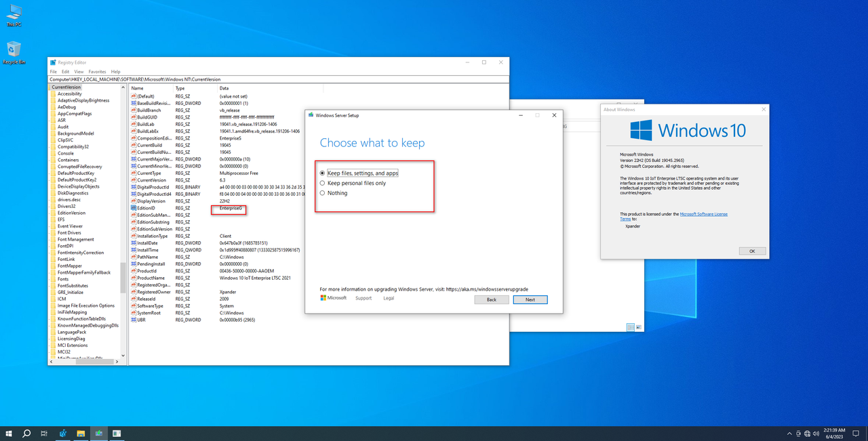Click the registry path address bar
This screenshot has width=868, height=441.
278,79
